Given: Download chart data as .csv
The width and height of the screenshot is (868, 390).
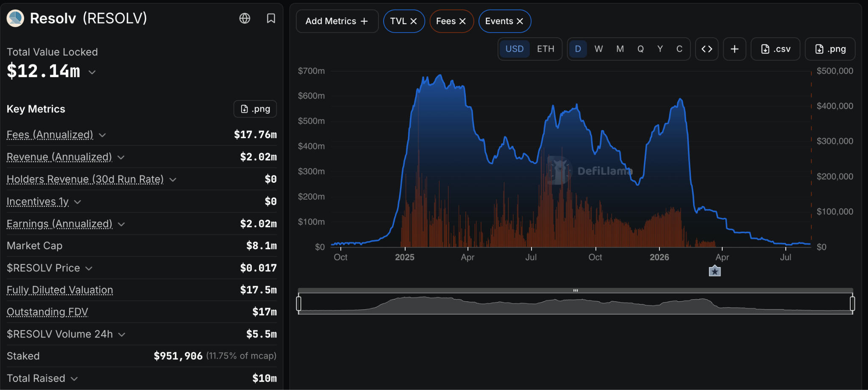Looking at the screenshot, I should pos(775,49).
